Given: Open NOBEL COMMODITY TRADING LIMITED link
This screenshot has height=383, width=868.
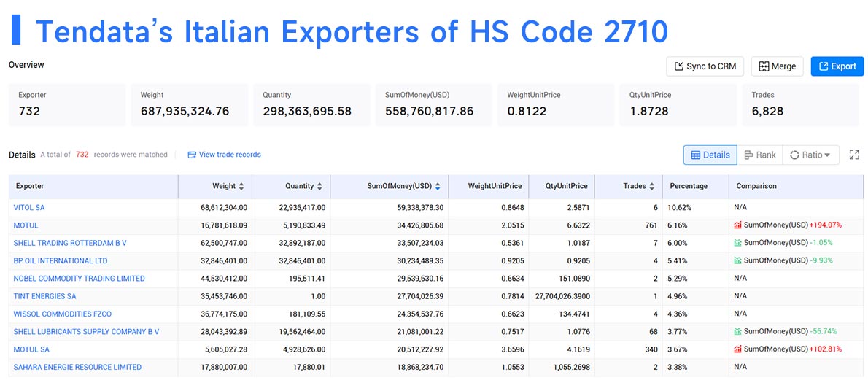Looking at the screenshot, I should click(80, 279).
